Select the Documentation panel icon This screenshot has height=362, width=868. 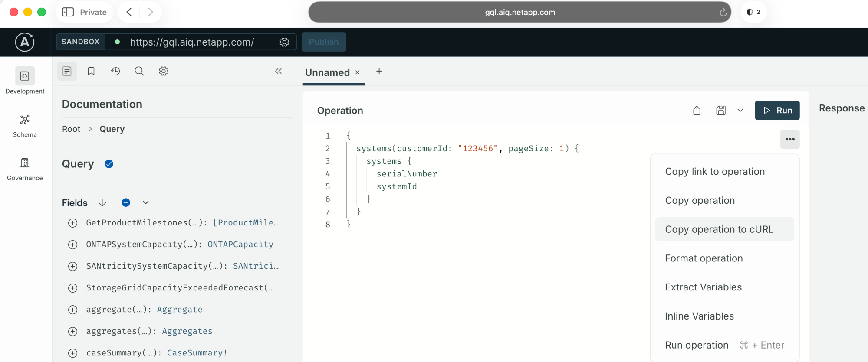click(67, 71)
